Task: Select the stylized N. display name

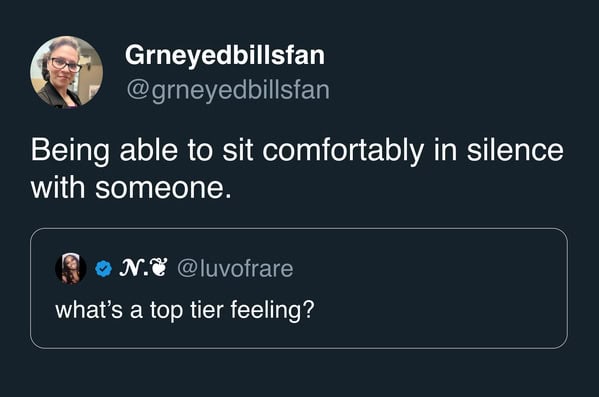Action: coord(132,268)
